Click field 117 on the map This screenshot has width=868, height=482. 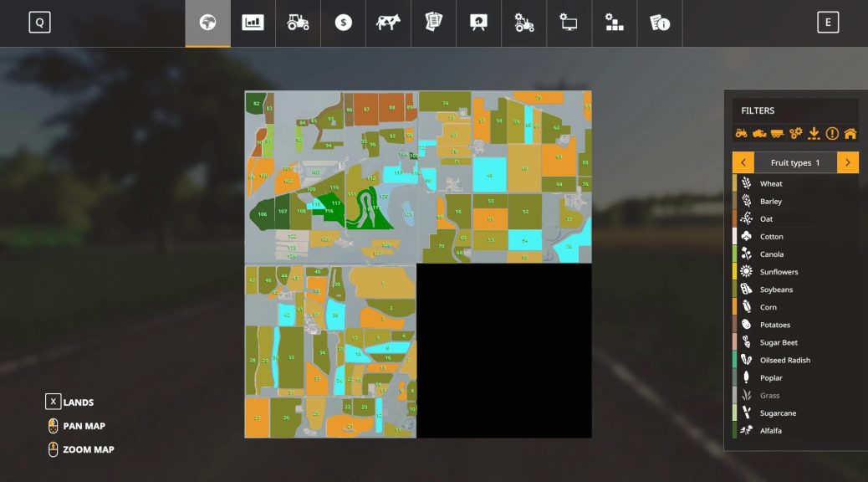(x=336, y=203)
